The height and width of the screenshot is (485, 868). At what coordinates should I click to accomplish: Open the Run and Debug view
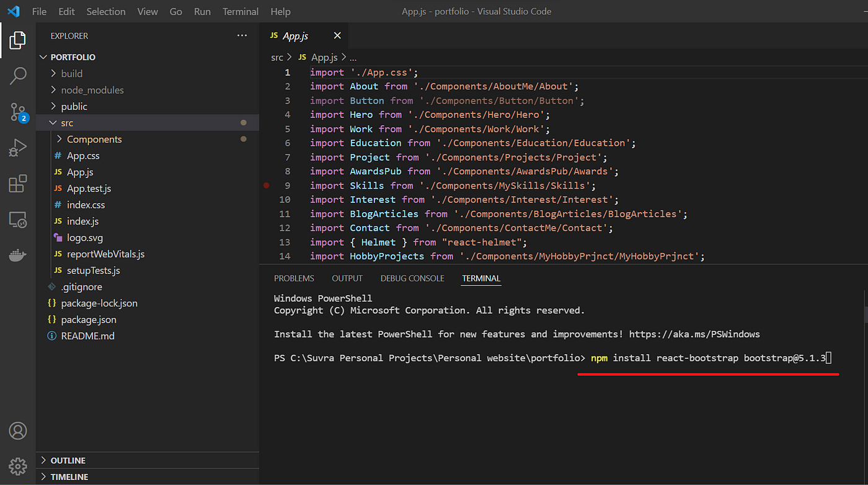pyautogui.click(x=18, y=148)
